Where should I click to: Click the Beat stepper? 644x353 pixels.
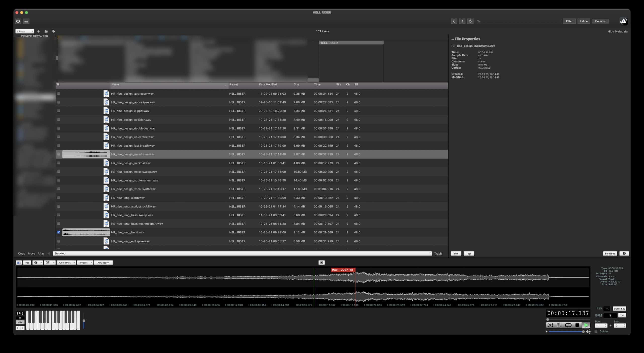[x=624, y=326]
